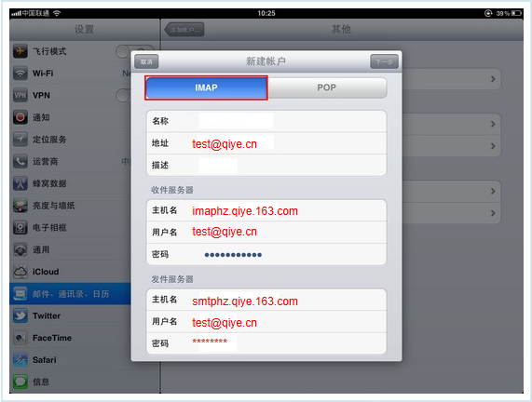532x402 pixels.
Task: Open 通知 notifications icon
Action: pyautogui.click(x=20, y=117)
